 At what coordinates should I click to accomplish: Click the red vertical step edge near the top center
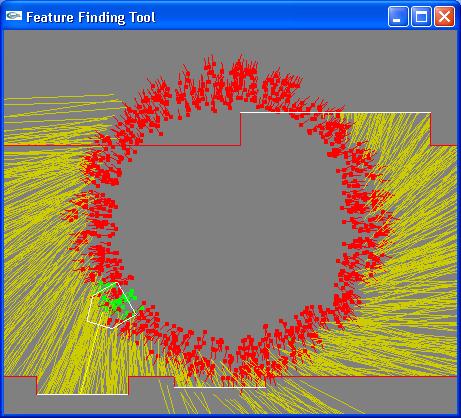(240, 129)
